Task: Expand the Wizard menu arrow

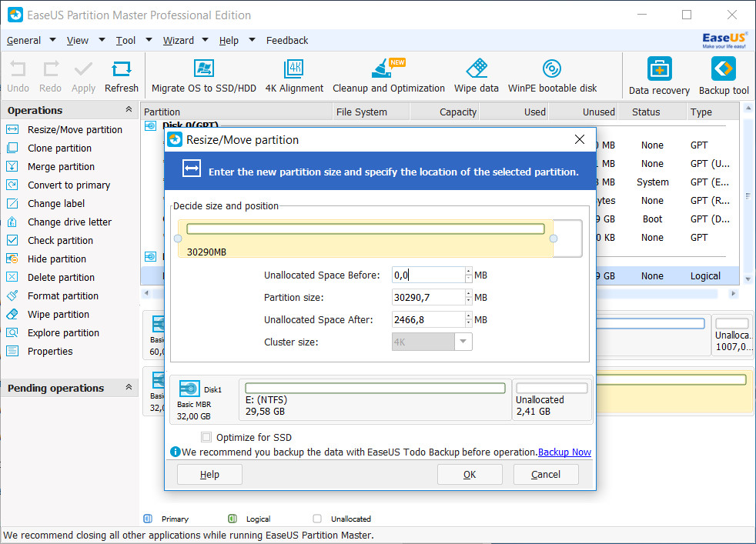Action: (x=205, y=40)
